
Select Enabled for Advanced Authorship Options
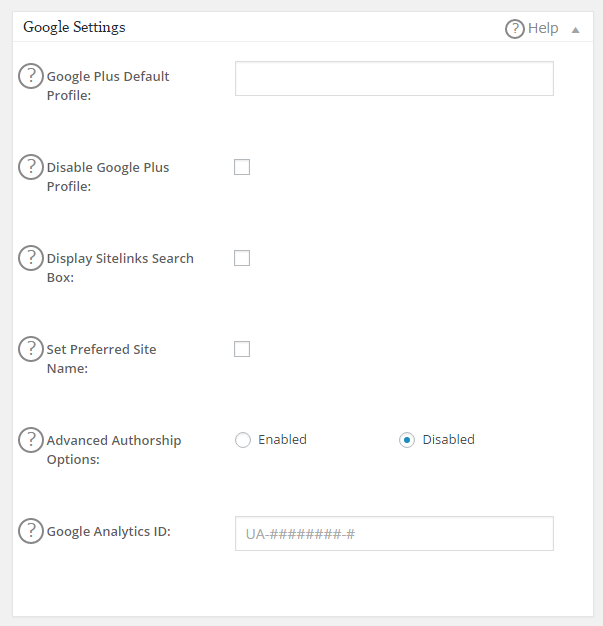pyautogui.click(x=242, y=440)
